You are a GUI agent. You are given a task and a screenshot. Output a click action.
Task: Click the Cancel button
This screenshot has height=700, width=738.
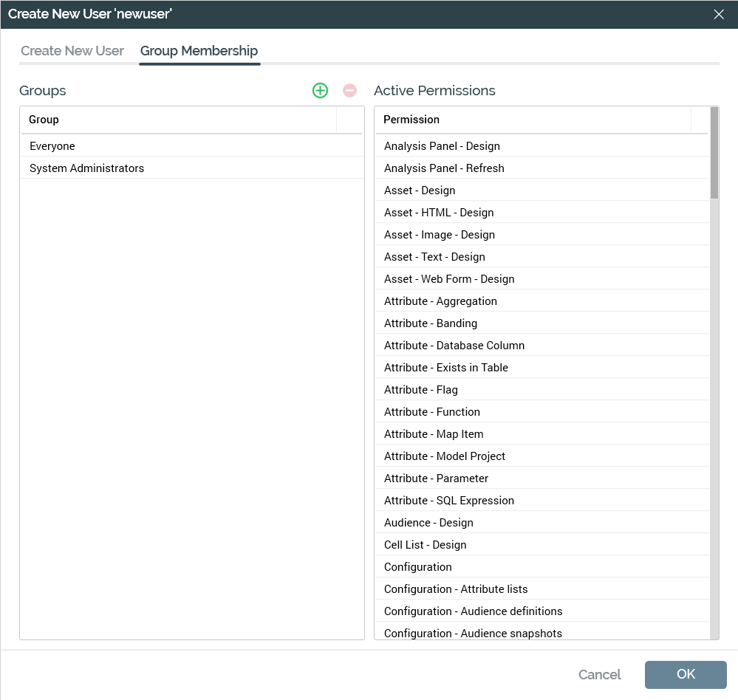click(x=599, y=674)
